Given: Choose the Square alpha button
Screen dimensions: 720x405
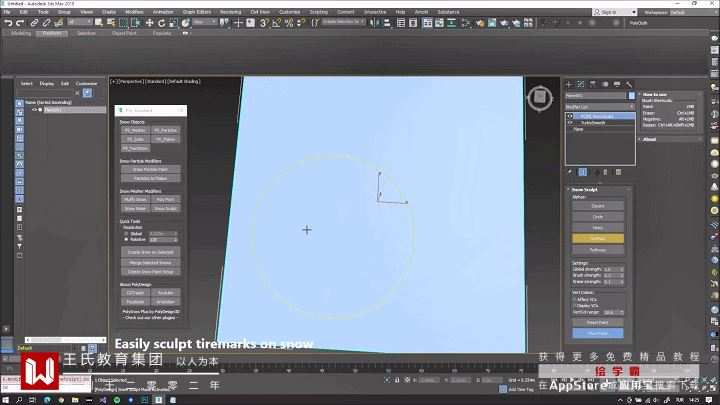Looking at the screenshot, I should [x=598, y=206].
